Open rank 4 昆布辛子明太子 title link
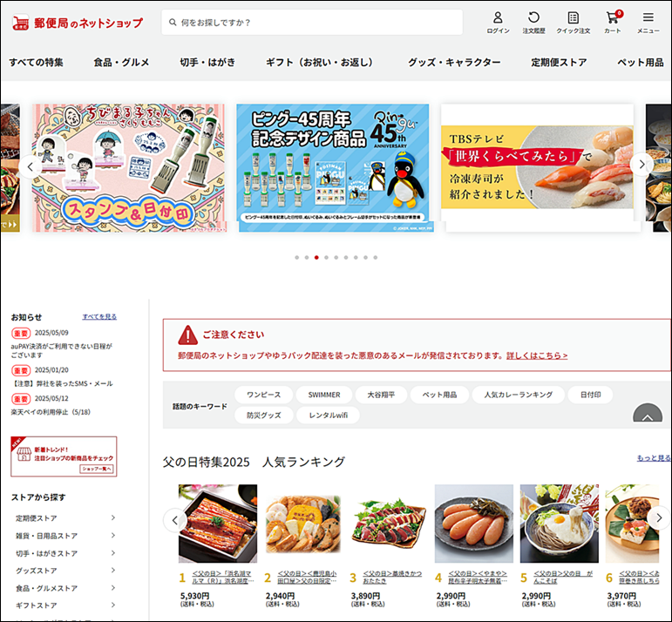Viewport: 672px width, 622px height. point(478,577)
